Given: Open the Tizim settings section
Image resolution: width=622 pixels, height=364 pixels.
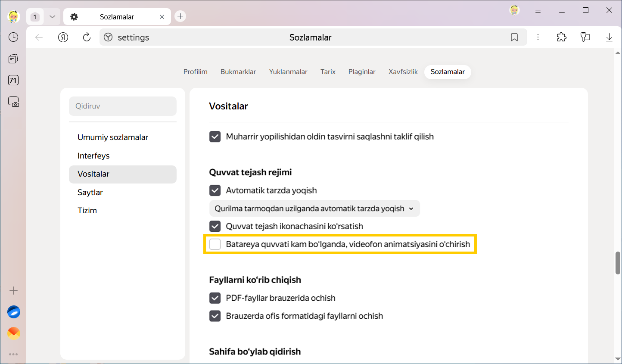Looking at the screenshot, I should pyautogui.click(x=87, y=211).
